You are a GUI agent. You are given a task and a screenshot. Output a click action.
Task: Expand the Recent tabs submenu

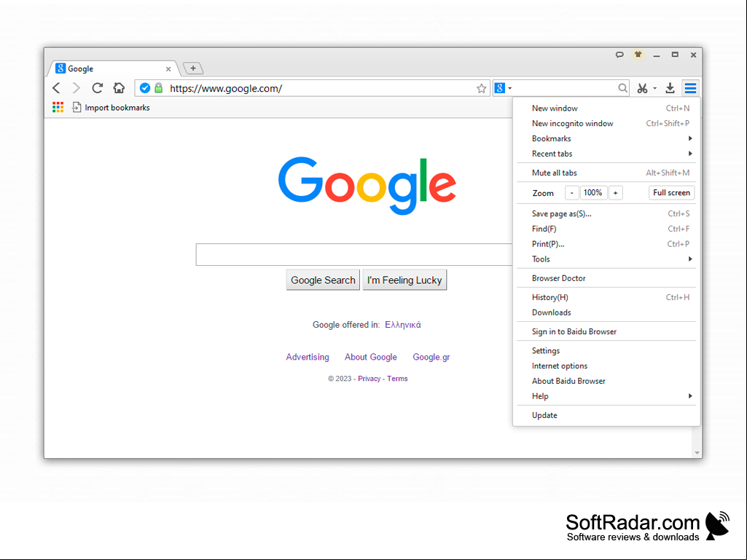point(606,154)
